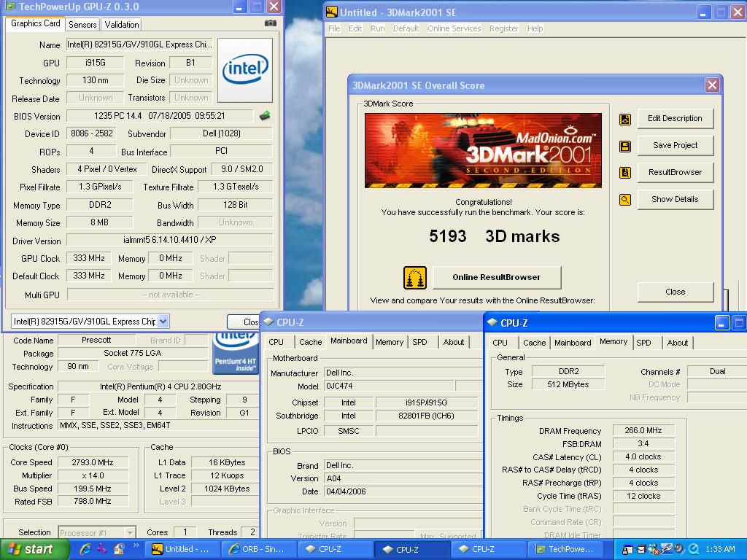The height and width of the screenshot is (560, 747).
Task: Click the speaker volume tray icon
Action: pos(679,549)
